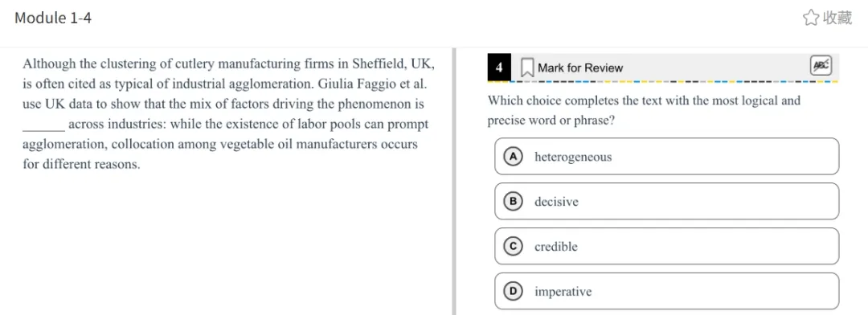This screenshot has width=868, height=336.
Task: Choose the answer "heterogeneous"
Action: (x=573, y=157)
